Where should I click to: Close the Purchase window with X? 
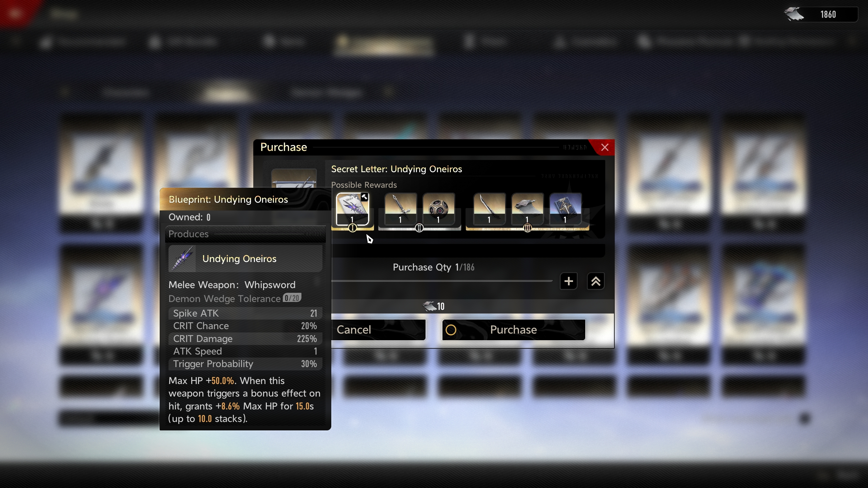[x=605, y=147]
